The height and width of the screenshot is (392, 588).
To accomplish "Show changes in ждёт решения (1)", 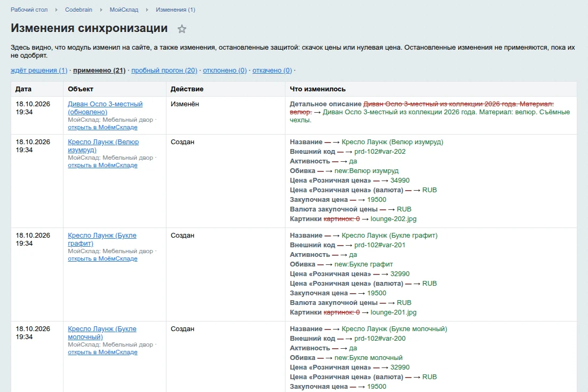I will pos(39,70).
